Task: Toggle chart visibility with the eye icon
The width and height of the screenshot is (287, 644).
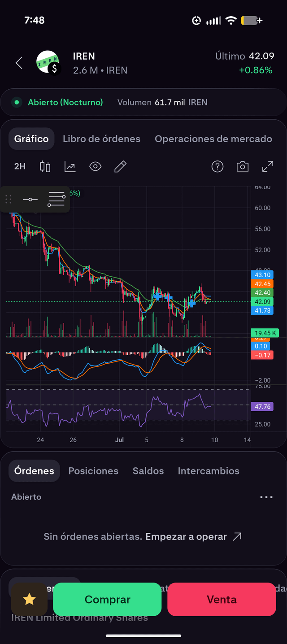Action: pyautogui.click(x=95, y=167)
